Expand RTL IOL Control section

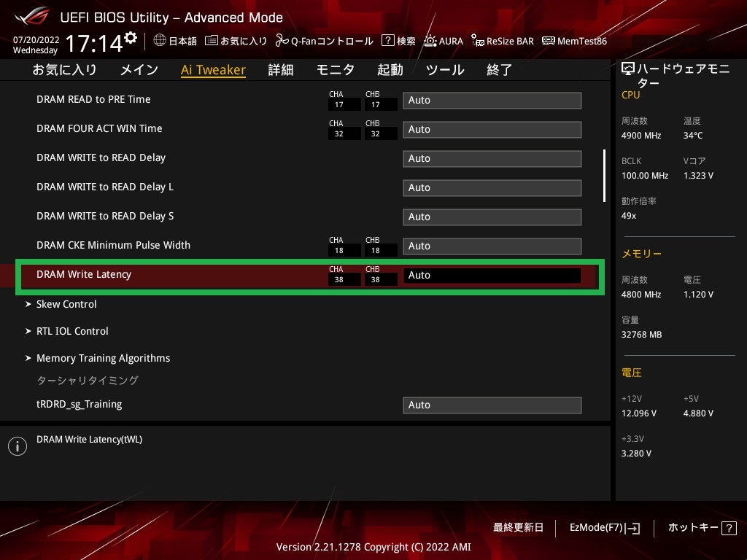[x=72, y=331]
